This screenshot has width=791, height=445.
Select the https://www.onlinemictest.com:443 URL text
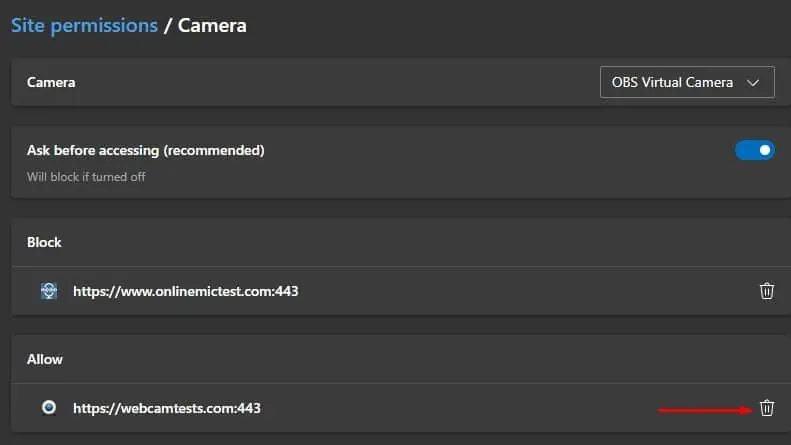coord(186,292)
